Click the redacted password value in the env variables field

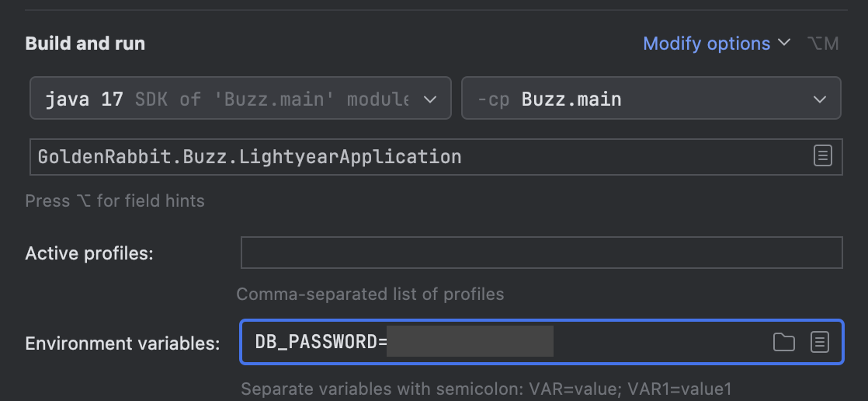(470, 342)
